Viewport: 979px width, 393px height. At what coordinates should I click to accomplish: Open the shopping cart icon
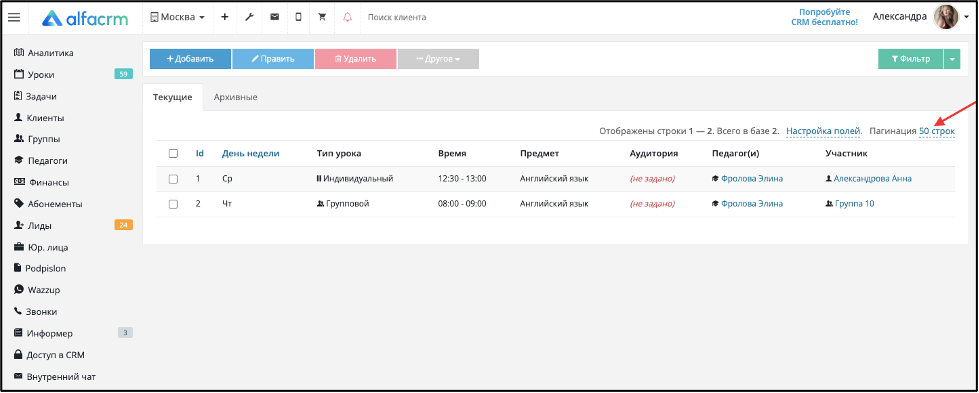point(322,17)
